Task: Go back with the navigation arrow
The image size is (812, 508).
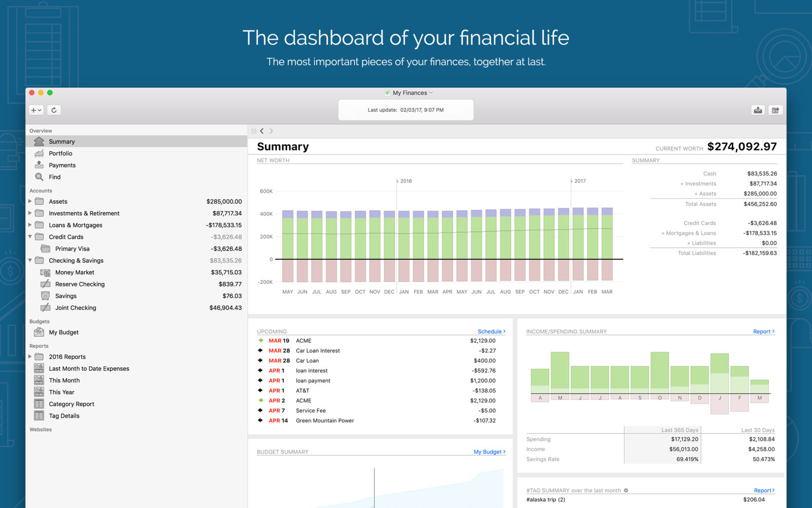Action: (x=262, y=131)
